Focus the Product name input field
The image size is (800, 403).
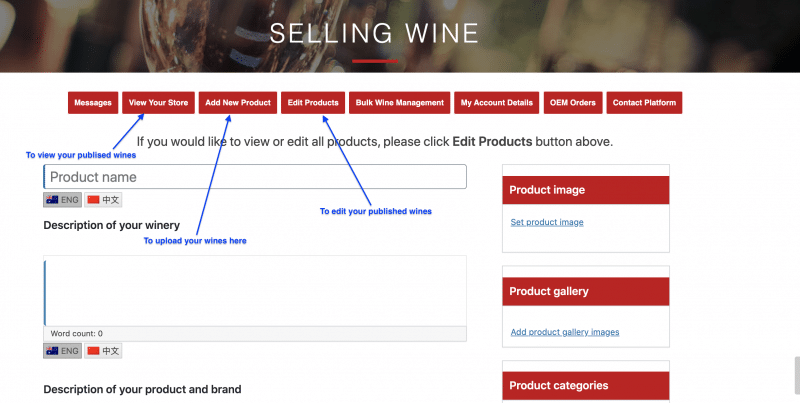coord(255,177)
